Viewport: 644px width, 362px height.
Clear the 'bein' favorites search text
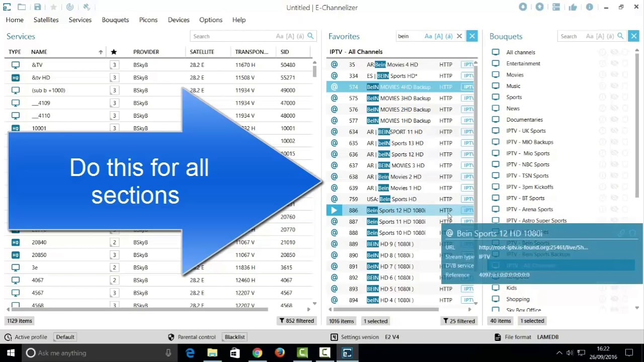459,36
